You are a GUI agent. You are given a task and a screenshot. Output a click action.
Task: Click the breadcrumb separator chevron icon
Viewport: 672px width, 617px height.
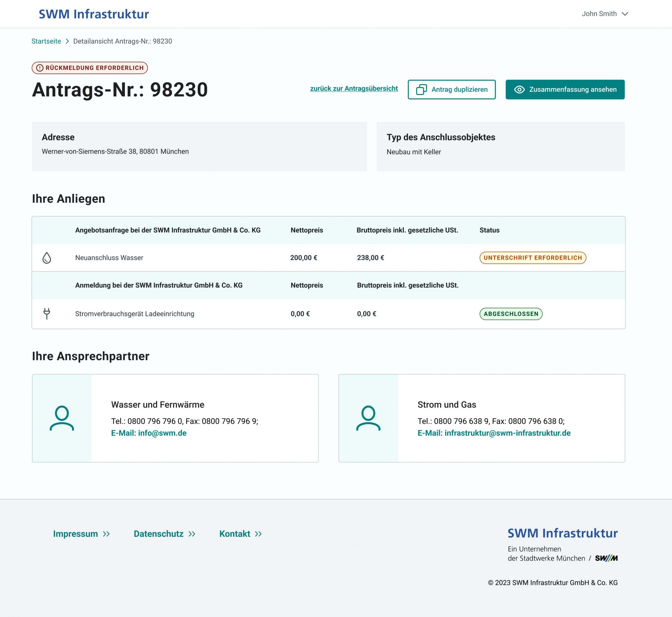tap(67, 41)
